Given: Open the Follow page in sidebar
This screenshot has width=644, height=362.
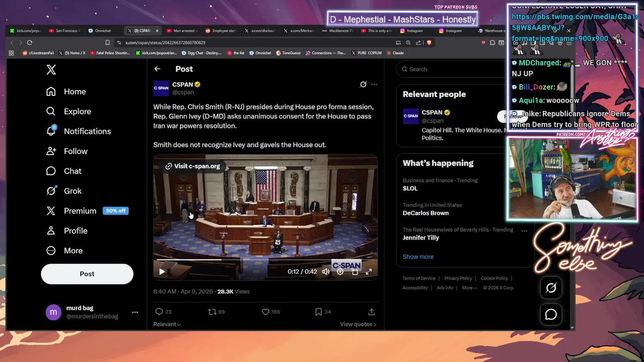Looking at the screenshot, I should (66, 151).
